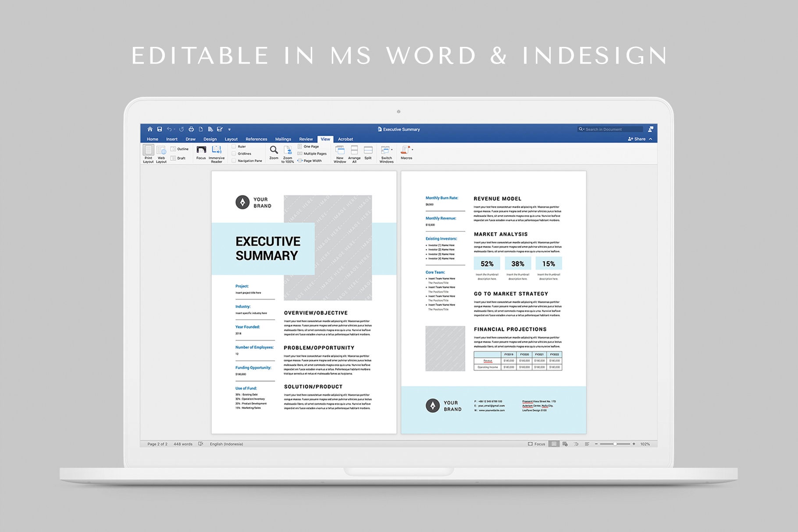Open the Mailings tab
798x532 pixels.
click(283, 139)
